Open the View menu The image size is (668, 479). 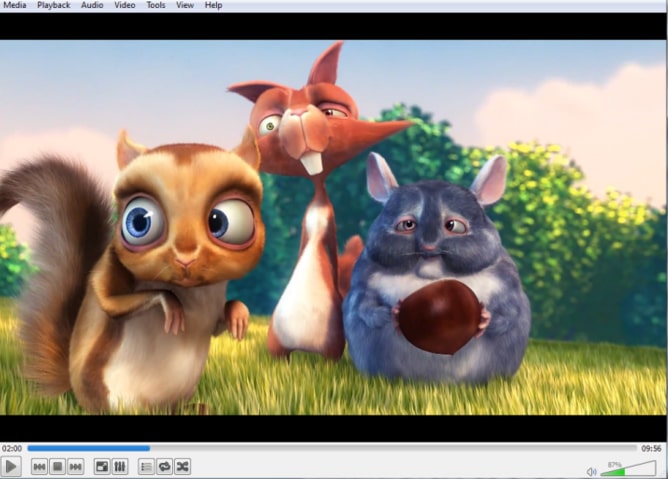coord(185,5)
